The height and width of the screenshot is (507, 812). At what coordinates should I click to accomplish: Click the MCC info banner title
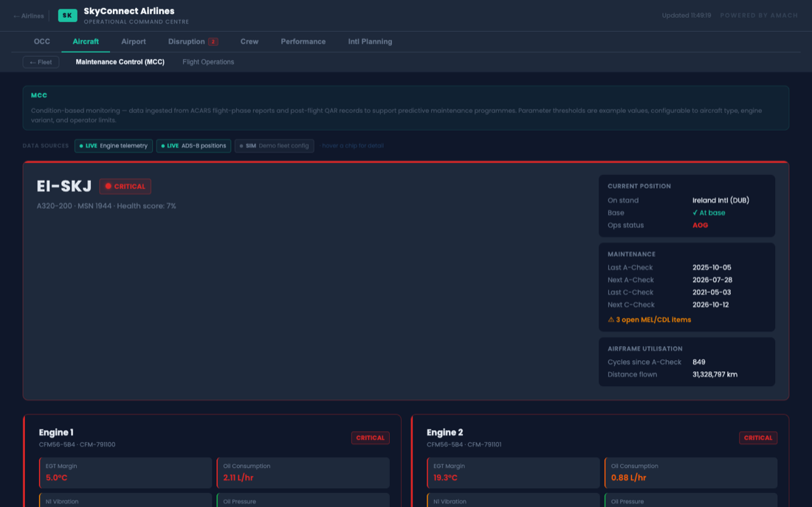[x=39, y=95]
